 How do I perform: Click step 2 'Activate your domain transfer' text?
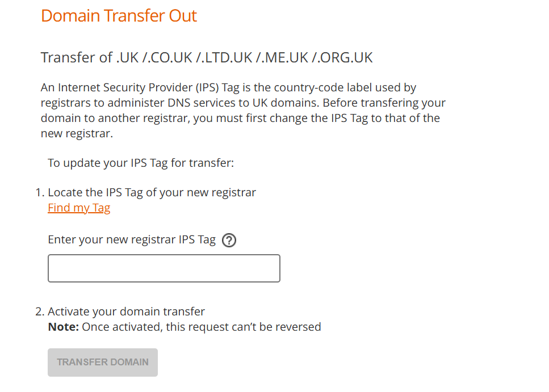128,311
